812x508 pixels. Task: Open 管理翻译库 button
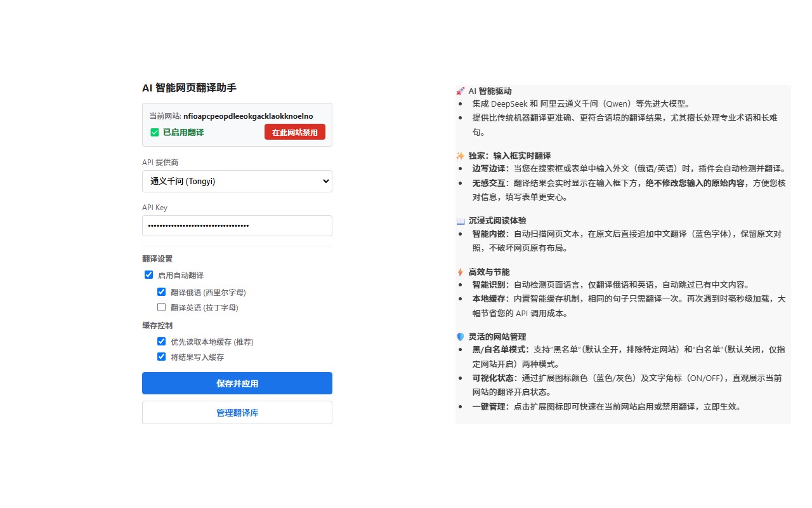[237, 413]
